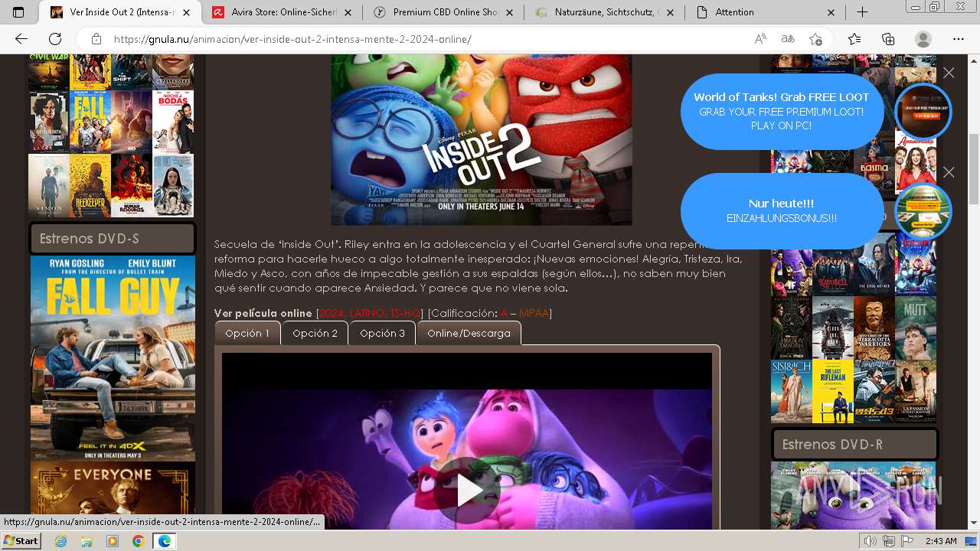Open Edge Settings and more menu
The width and height of the screenshot is (980, 551).
[958, 39]
